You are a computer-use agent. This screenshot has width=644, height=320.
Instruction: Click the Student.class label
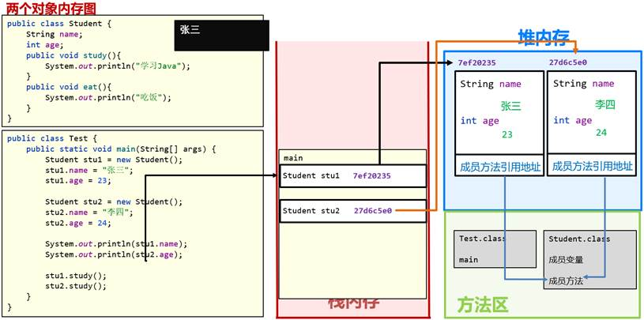point(579,239)
